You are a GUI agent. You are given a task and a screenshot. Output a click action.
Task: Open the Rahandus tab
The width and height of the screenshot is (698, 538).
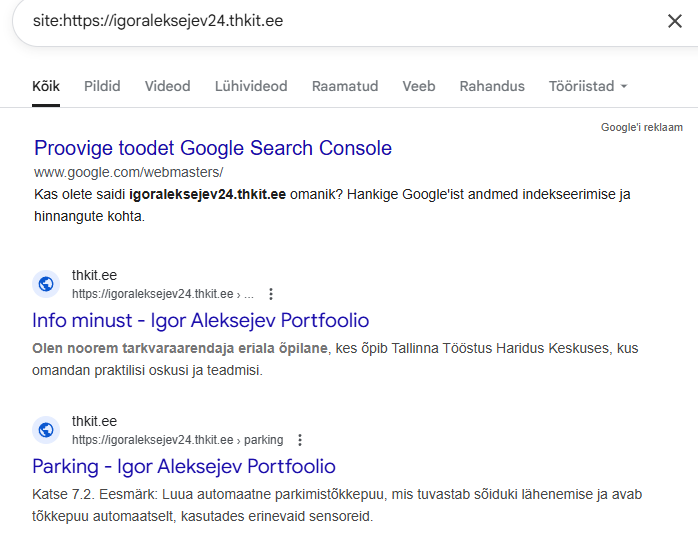click(x=492, y=86)
